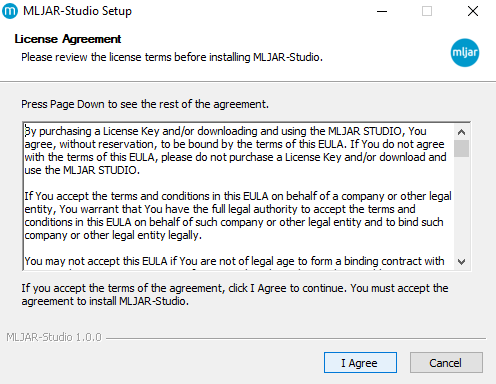Click the "Please review the license terms" subtitle
The height and width of the screenshot is (384, 496).
tap(172, 57)
